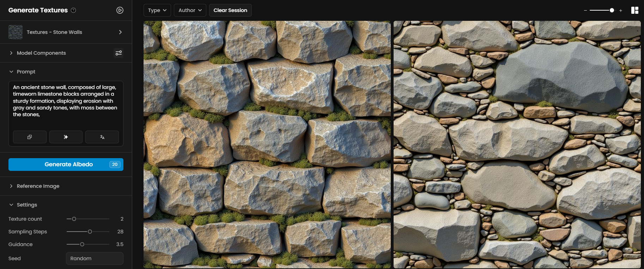
Task: Click the Clear Session button
Action: (x=230, y=10)
